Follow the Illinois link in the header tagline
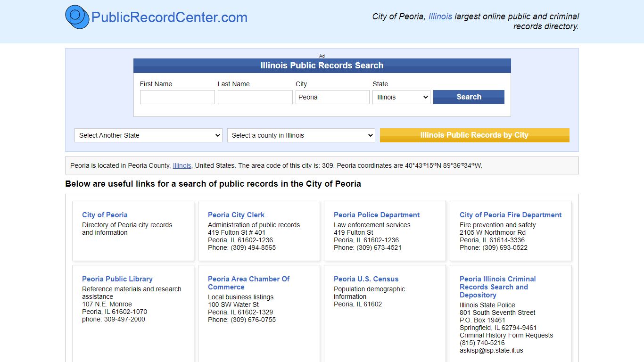This screenshot has height=362, width=644. tap(440, 16)
